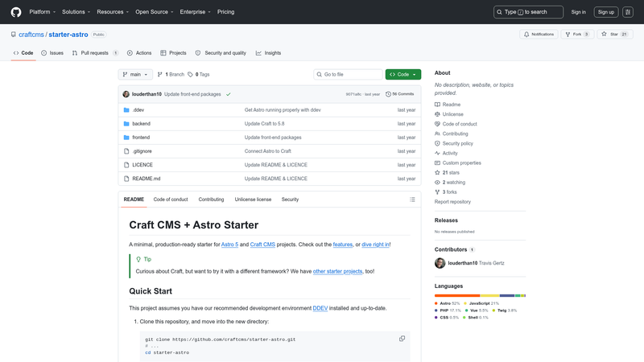Screen dimensions: 644x362
Task: Click the .ddev folder icon
Action: click(x=126, y=110)
